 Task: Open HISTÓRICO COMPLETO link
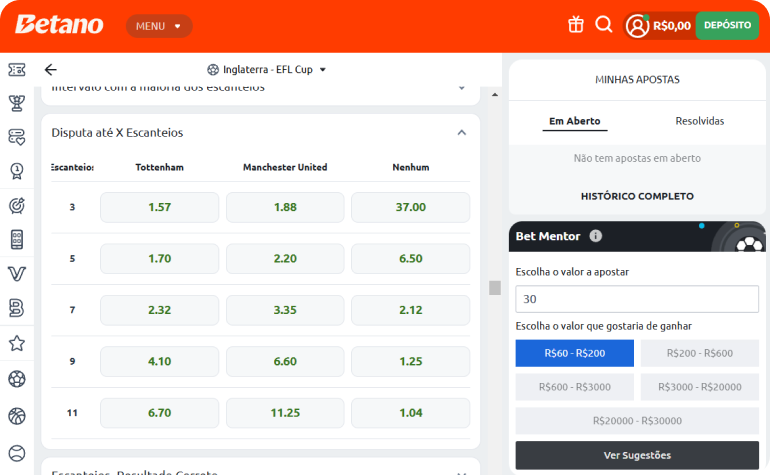637,196
